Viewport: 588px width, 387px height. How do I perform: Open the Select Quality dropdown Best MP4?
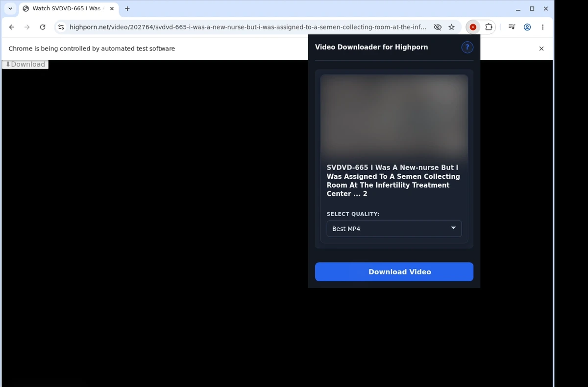pos(394,229)
